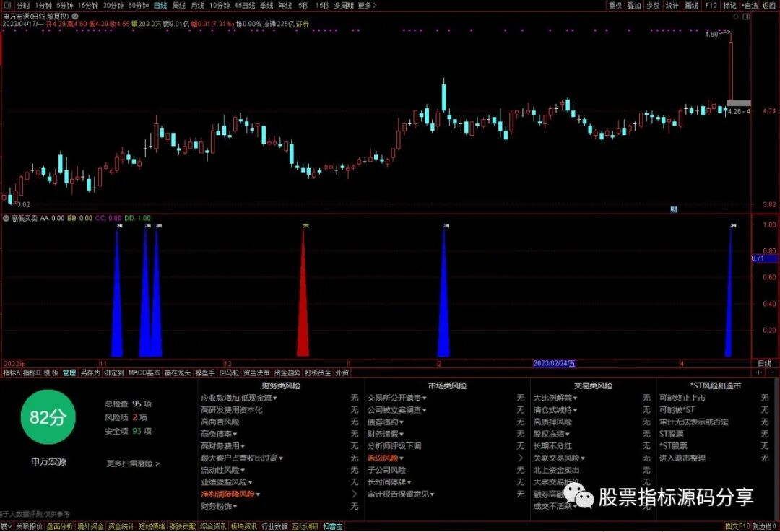Click the split-panel icon at chart top right

(745, 17)
